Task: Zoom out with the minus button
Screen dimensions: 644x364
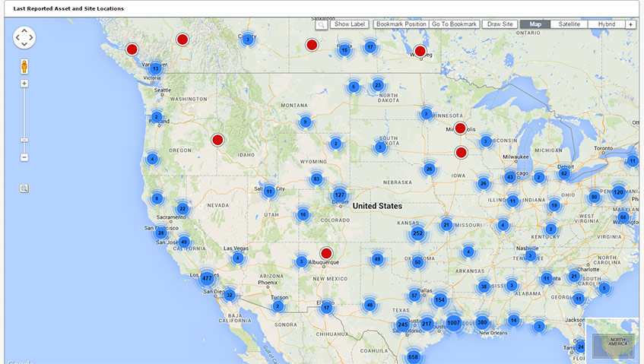Action: 24,157
